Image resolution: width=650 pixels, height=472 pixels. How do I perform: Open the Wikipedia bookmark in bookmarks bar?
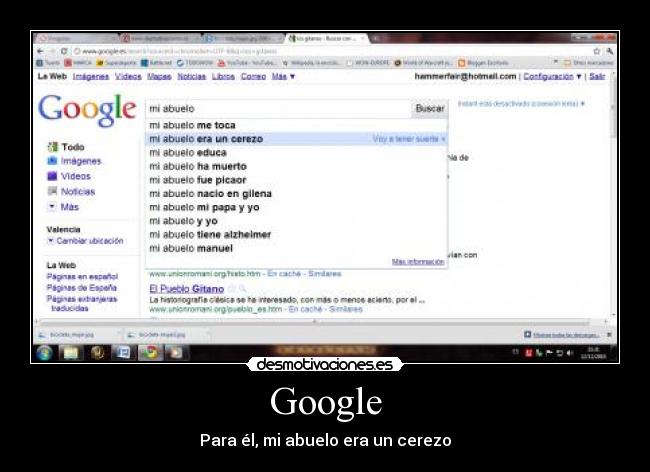(x=311, y=63)
